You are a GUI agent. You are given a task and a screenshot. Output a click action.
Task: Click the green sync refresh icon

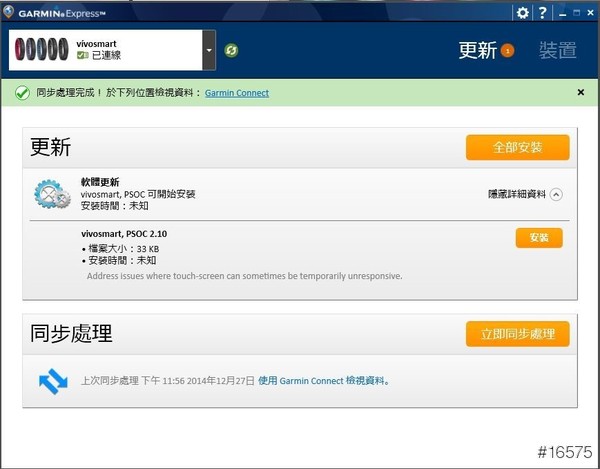pyautogui.click(x=232, y=50)
